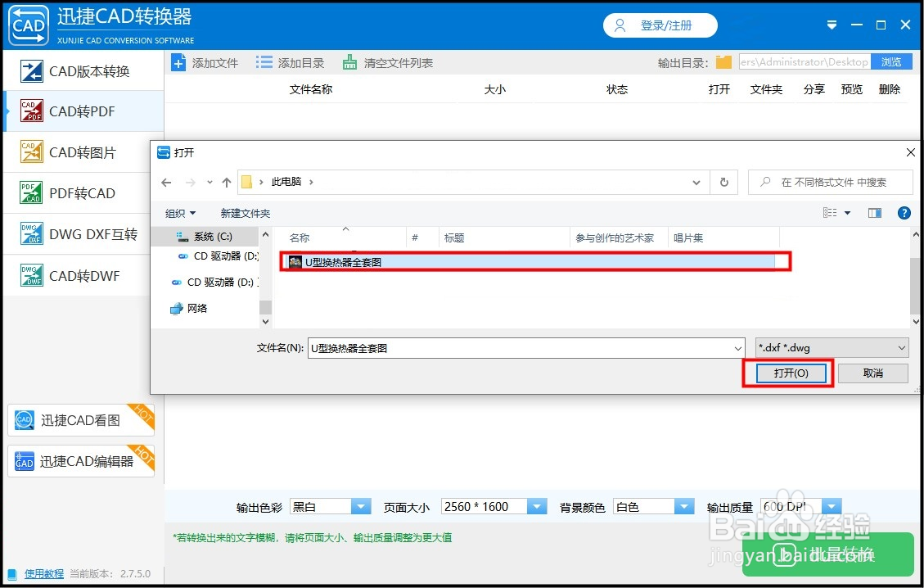
Task: Expand the file name dropdown arrow
Action: click(737, 348)
